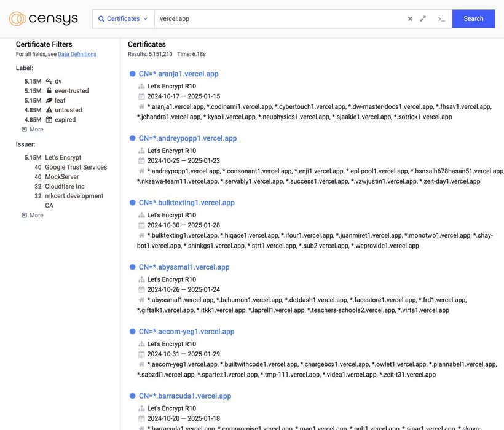Select the text 'Time: 6.18s'

[x=192, y=54]
